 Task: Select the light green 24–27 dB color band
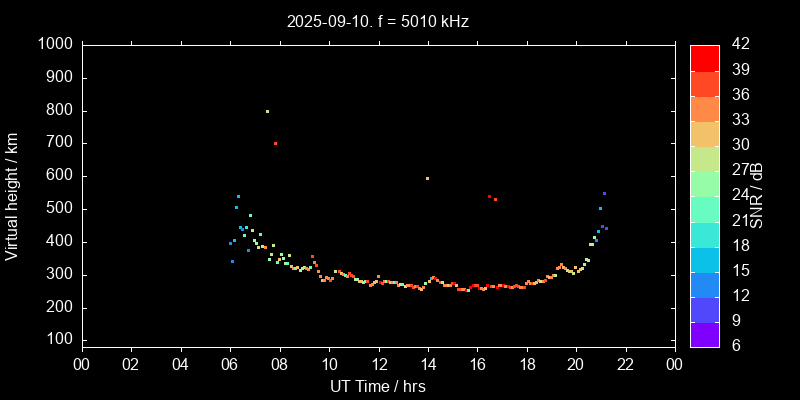704,183
